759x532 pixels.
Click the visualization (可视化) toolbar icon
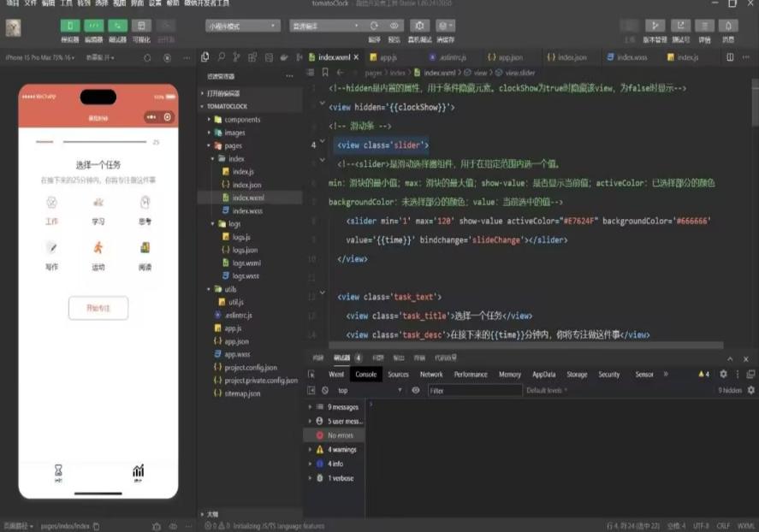click(142, 26)
